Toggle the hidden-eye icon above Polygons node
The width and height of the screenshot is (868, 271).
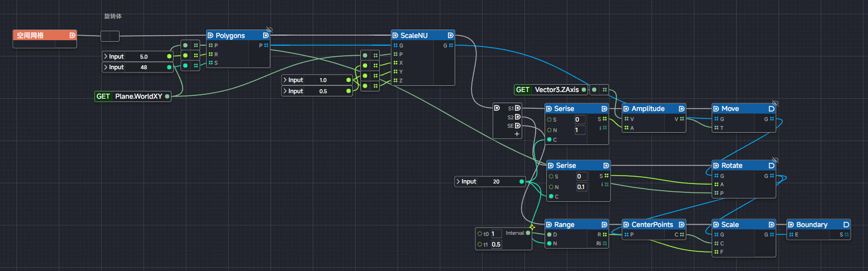[269, 30]
